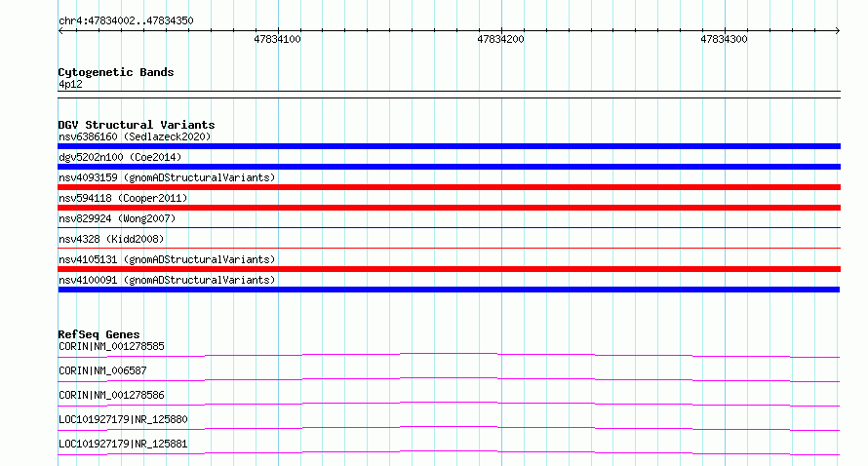Open variant nsv829924 (Wong2007) label
The width and height of the screenshot is (868, 466).
pos(117,218)
